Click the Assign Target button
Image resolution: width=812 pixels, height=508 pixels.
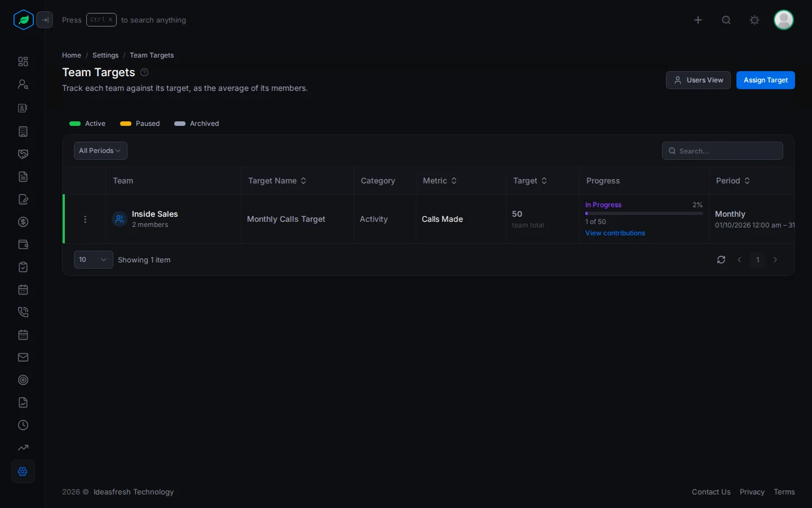click(x=766, y=80)
